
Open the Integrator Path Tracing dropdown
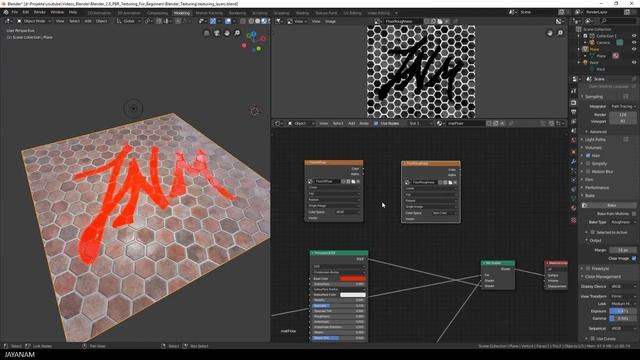pos(623,107)
